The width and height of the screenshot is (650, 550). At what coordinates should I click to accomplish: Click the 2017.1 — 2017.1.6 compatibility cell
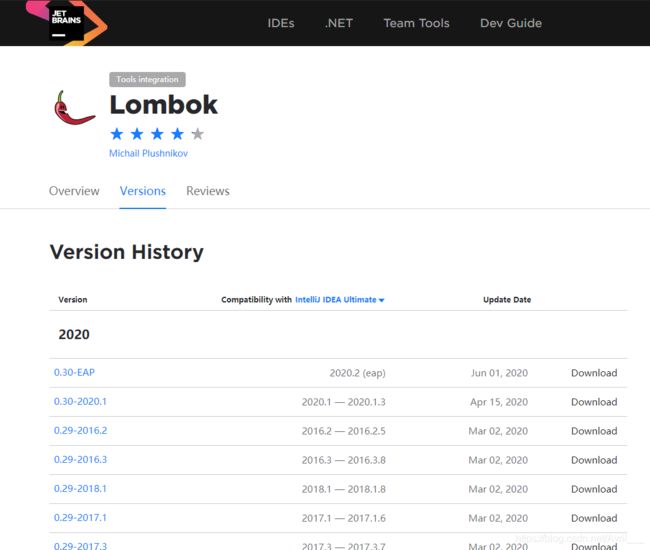coord(344,518)
